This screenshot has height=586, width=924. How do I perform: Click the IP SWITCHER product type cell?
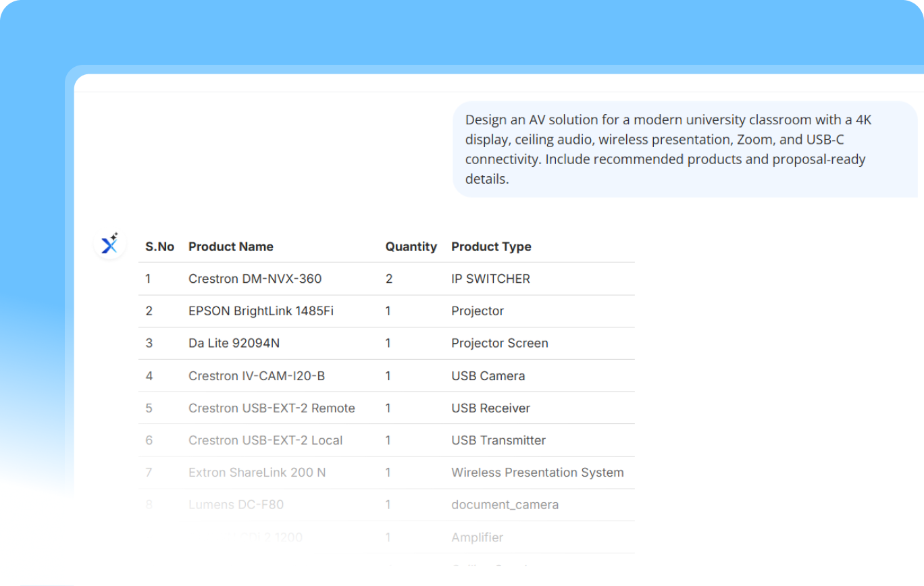pyautogui.click(x=490, y=279)
